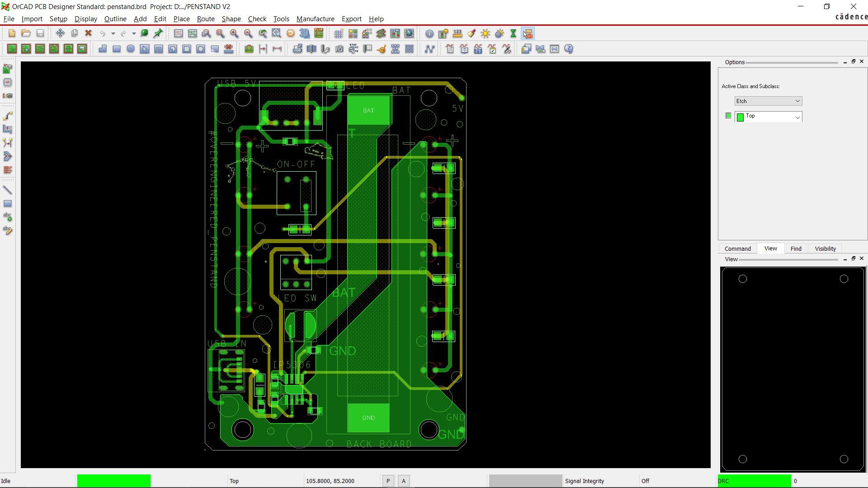Click the Add Rectangle shape icon
Image resolution: width=868 pixels, height=488 pixels.
117,49
